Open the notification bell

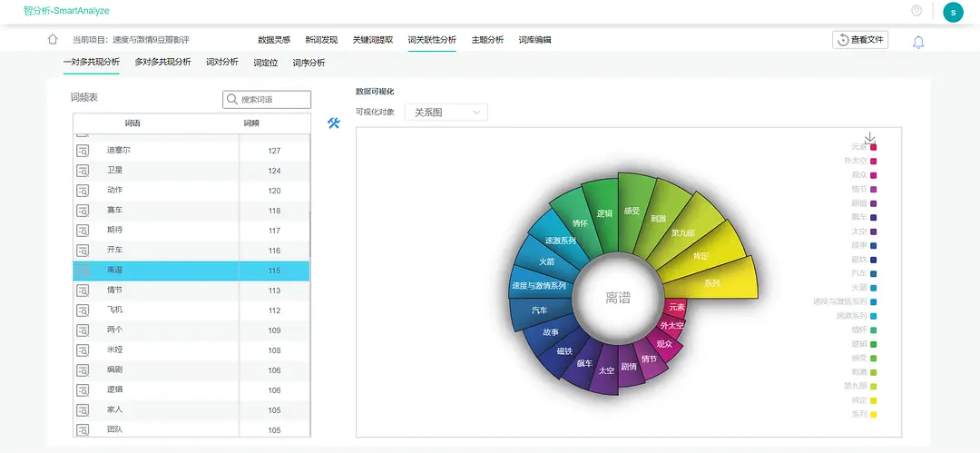(x=918, y=43)
